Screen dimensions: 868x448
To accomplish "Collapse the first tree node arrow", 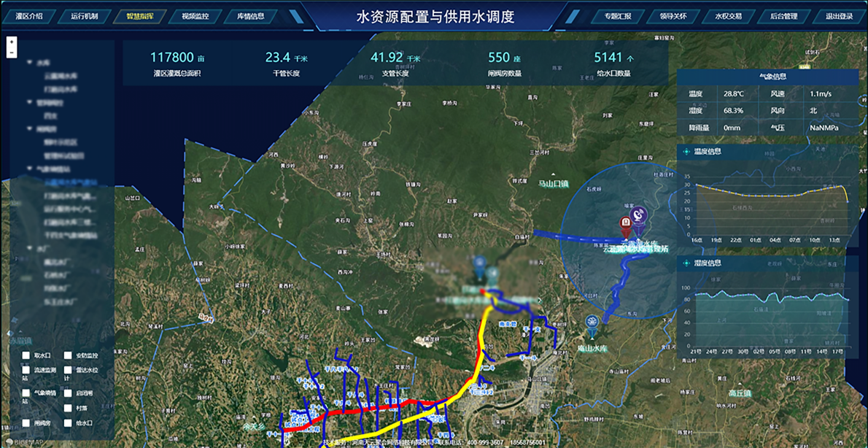I will (28, 63).
